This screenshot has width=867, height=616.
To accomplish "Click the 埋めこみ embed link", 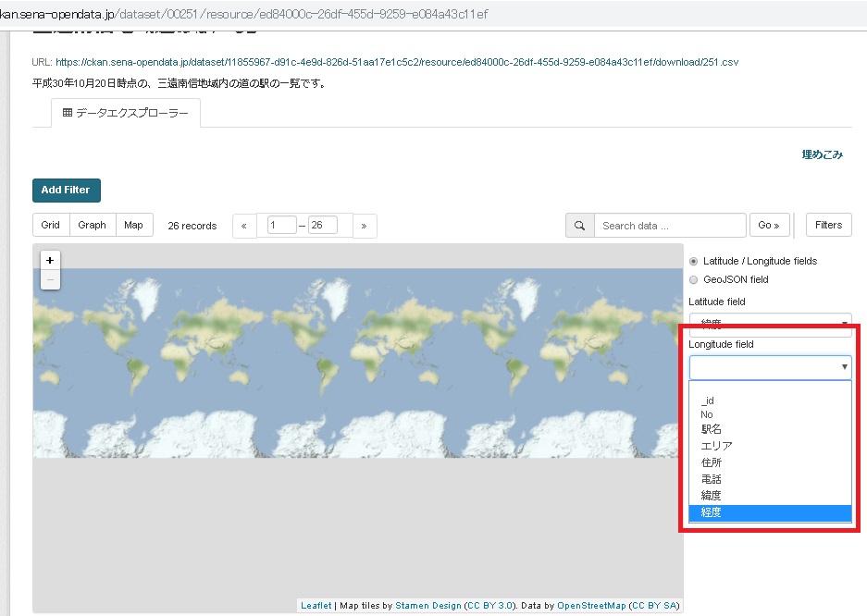I will (822, 154).
